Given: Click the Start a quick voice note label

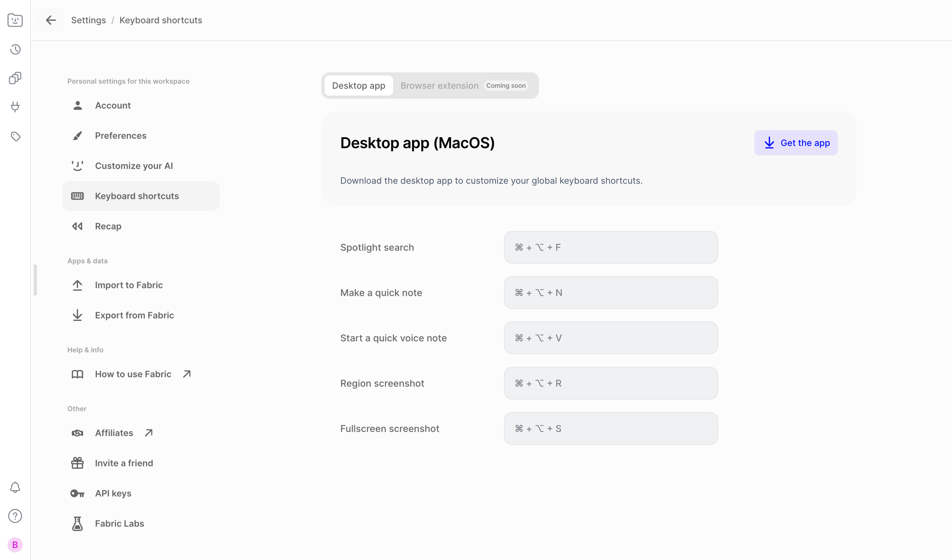Looking at the screenshot, I should pos(393,338).
